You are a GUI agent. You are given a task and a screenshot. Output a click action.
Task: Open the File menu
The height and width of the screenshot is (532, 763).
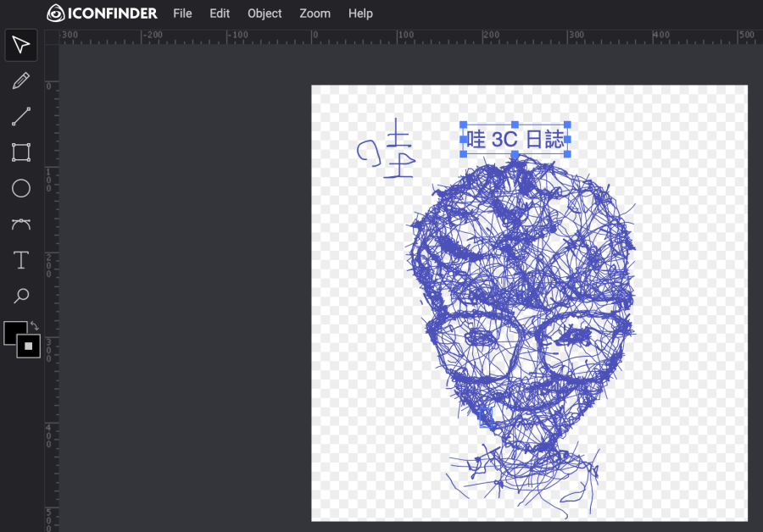pos(182,14)
